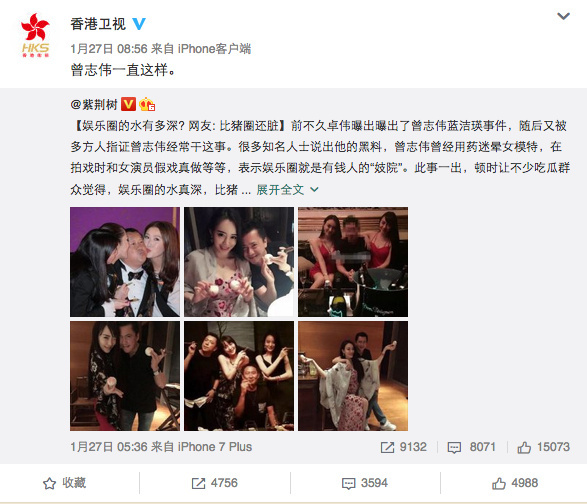587x504 pixels.
Task: Repost this post using 4756 button
Action: (215, 483)
